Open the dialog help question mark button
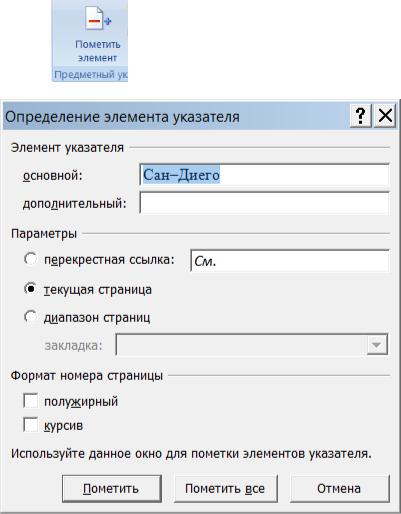This screenshot has height=514, width=401. click(360, 116)
